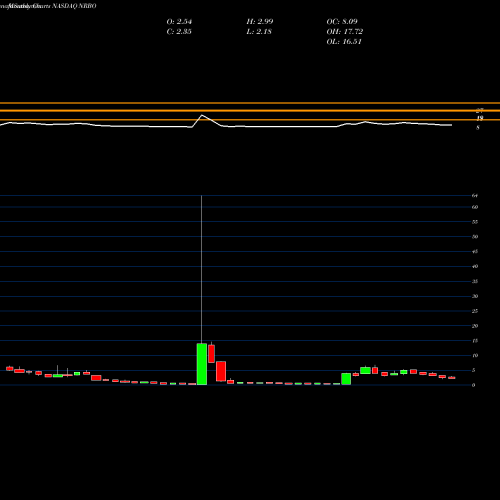Click the tallest green candle body
This screenshot has height=500, width=500.
click(x=202, y=364)
